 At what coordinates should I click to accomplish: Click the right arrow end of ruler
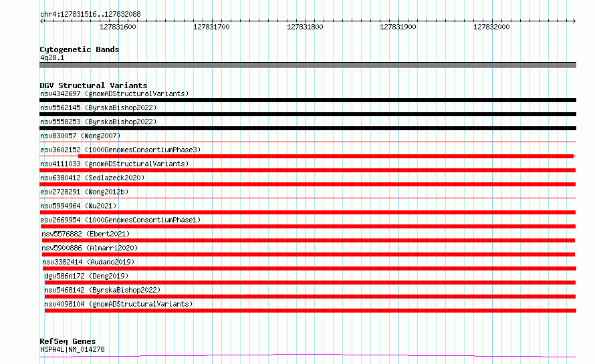[574, 21]
